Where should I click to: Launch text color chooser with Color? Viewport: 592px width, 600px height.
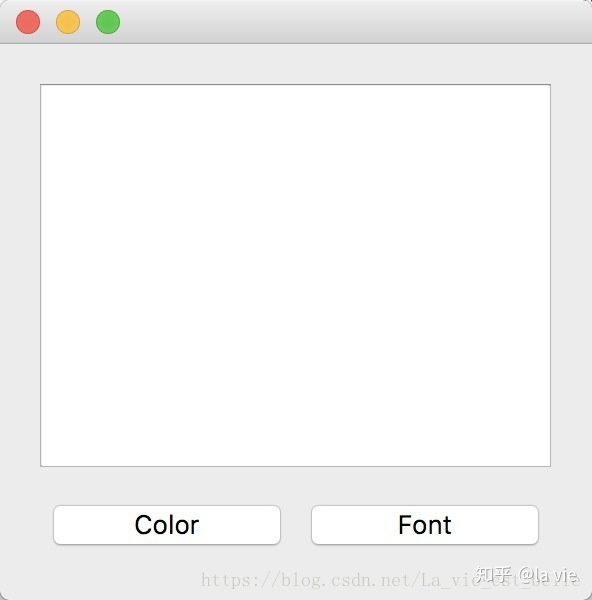[x=167, y=525]
